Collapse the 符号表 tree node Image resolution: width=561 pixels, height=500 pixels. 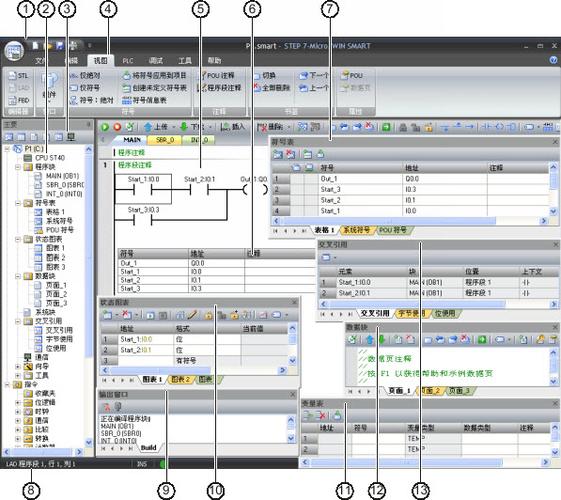pyautogui.click(x=18, y=203)
